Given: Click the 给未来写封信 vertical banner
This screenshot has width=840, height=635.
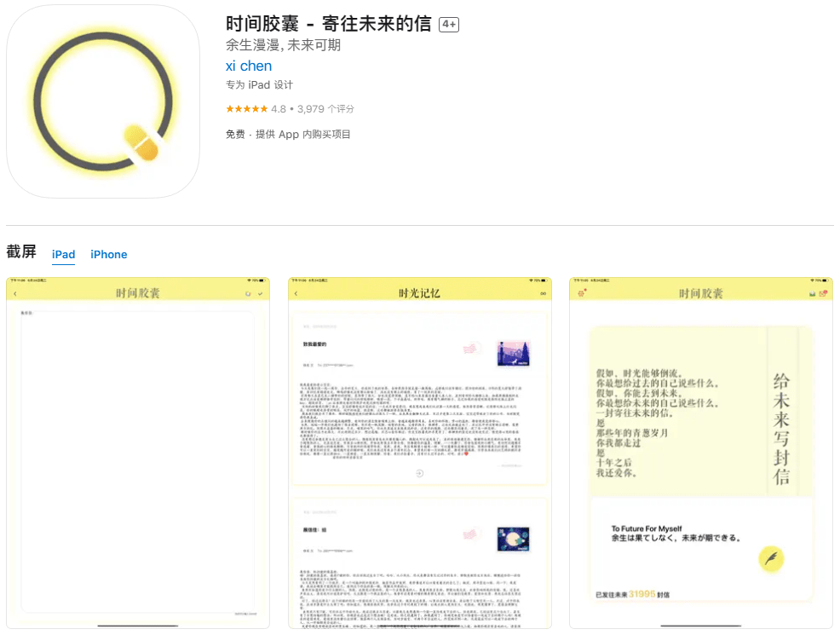Looking at the screenshot, I should pyautogui.click(x=781, y=429).
